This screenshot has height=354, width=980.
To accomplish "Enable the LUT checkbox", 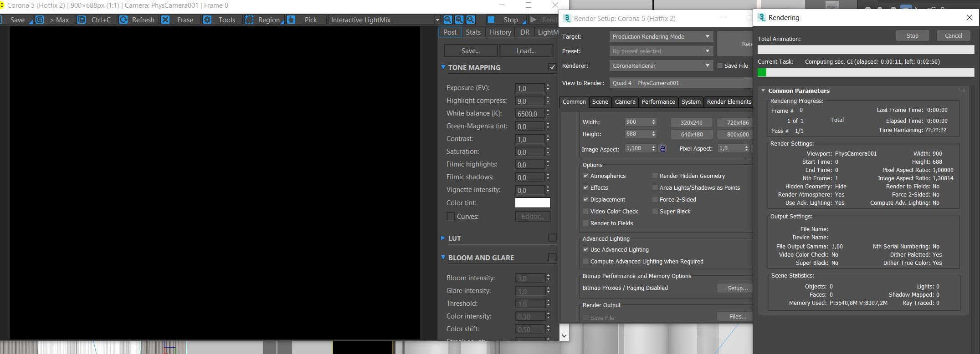I will point(552,238).
